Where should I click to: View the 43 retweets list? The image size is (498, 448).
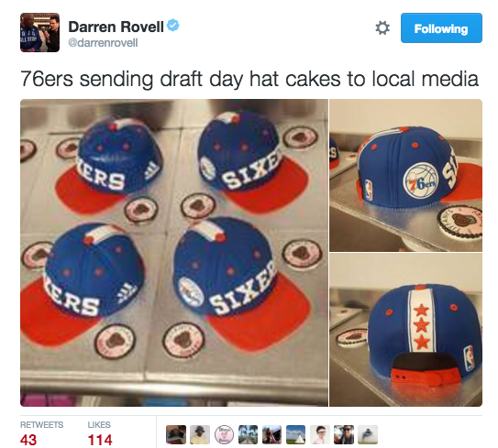[41, 433]
